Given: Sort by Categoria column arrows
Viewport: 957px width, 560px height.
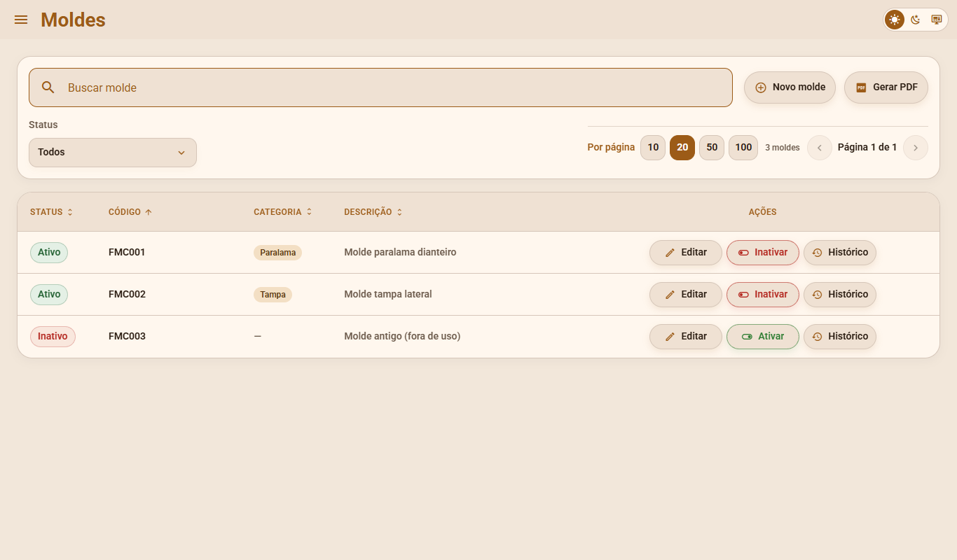Looking at the screenshot, I should [309, 212].
